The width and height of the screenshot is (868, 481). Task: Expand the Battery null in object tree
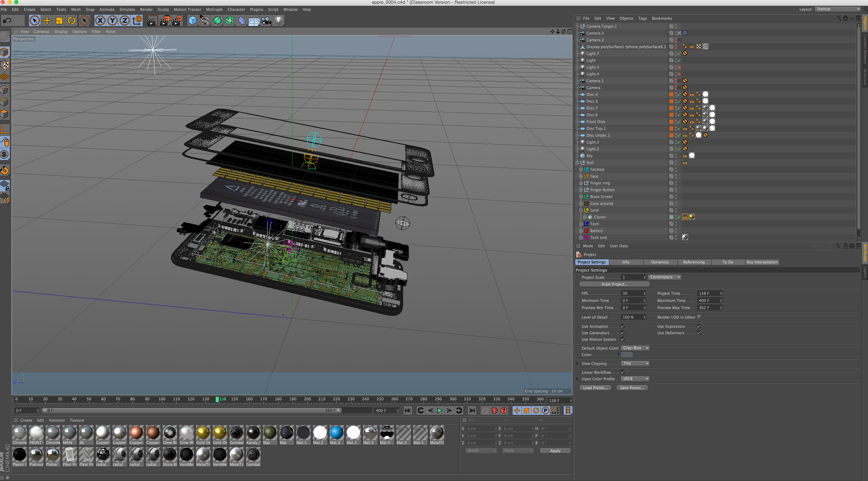click(x=581, y=231)
